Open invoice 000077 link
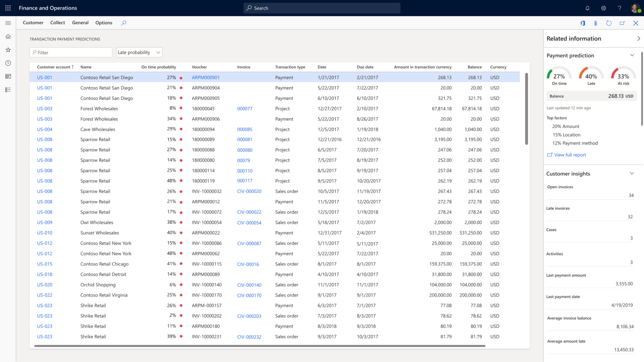644x362 pixels. (x=244, y=109)
